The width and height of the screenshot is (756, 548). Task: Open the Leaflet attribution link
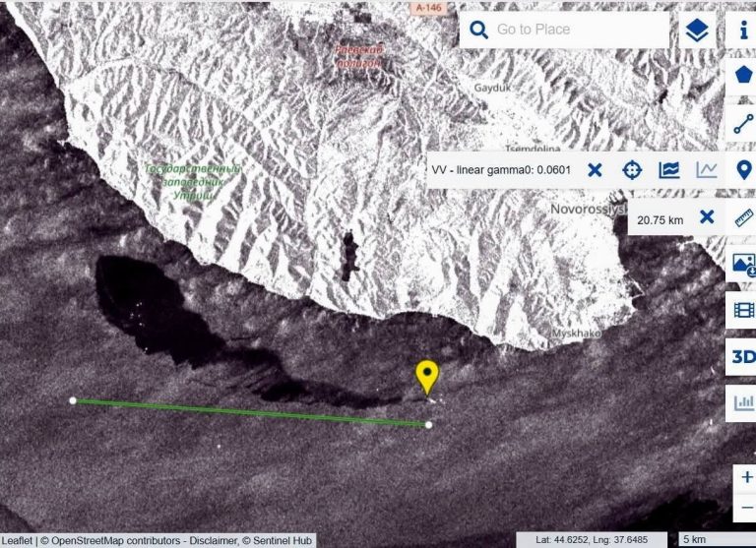17,540
